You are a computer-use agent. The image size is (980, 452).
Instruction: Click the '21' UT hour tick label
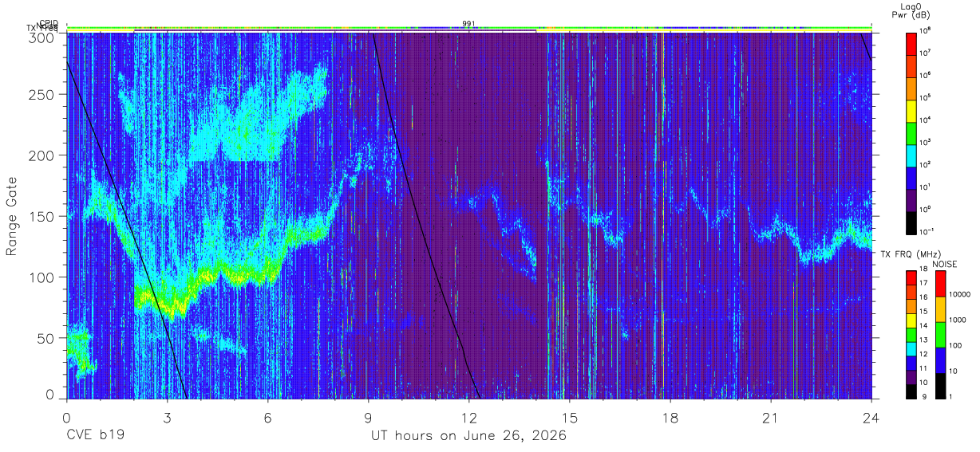click(x=771, y=417)
